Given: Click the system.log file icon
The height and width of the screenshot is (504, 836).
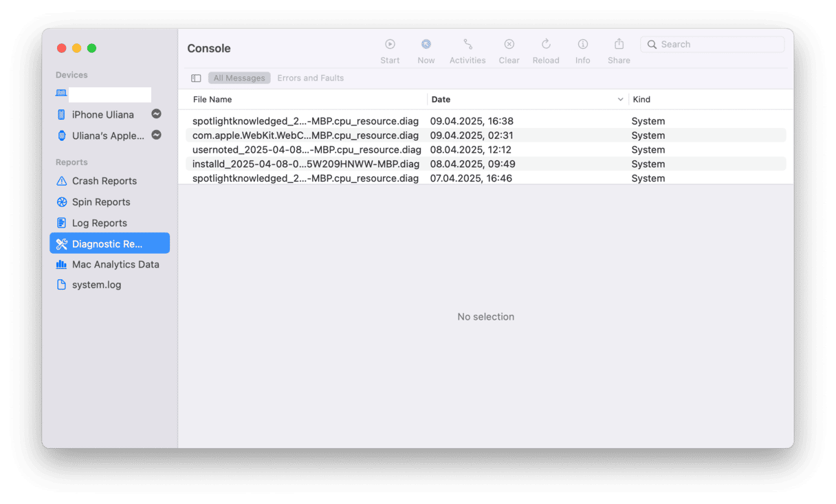Looking at the screenshot, I should (x=61, y=285).
